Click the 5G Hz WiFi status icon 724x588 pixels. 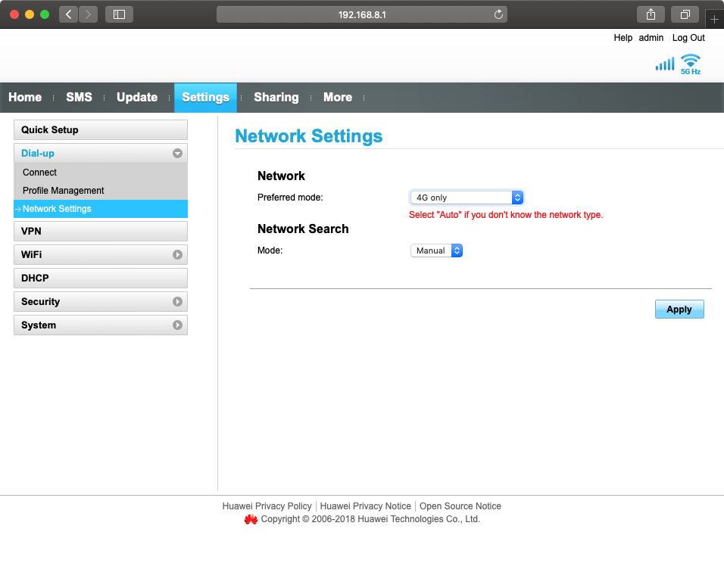tap(690, 64)
